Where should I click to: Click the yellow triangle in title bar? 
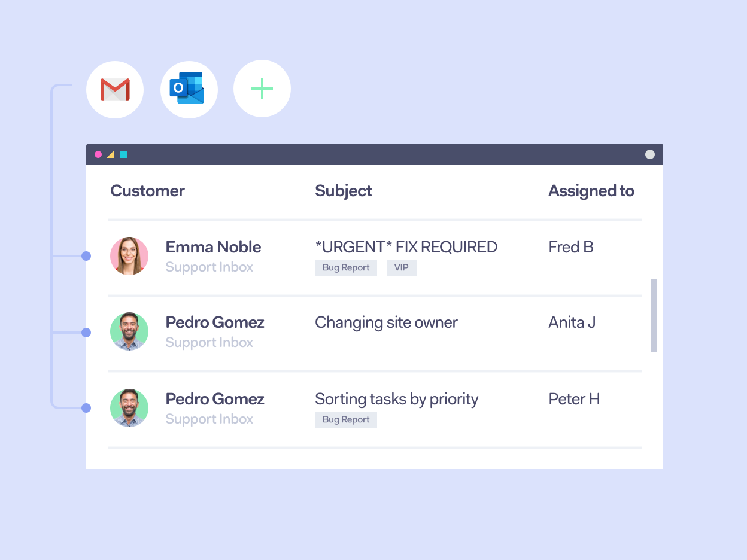110,154
